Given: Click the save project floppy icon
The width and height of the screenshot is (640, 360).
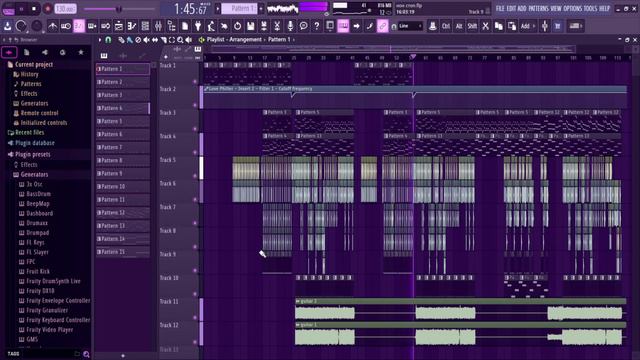Looking at the screenshot, I should (x=251, y=26).
